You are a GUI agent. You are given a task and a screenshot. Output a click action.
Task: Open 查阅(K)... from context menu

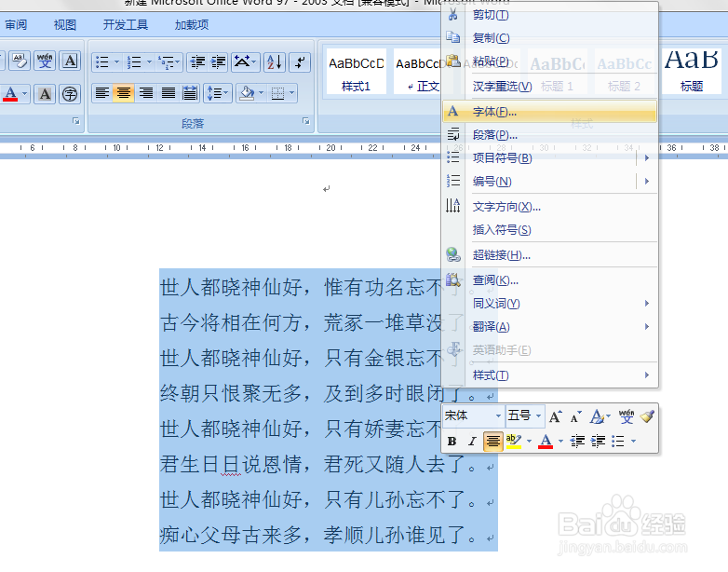[550, 280]
